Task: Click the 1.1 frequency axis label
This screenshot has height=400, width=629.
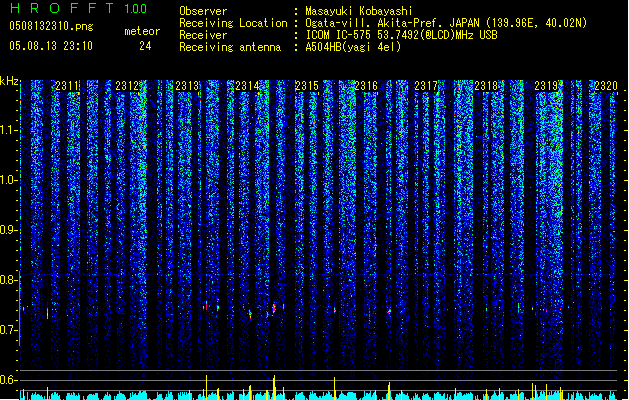Action: tap(7, 130)
